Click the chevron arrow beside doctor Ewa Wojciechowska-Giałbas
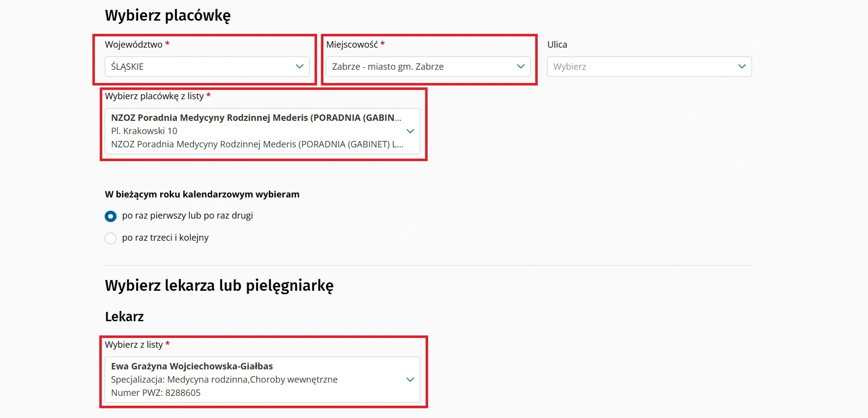 click(x=410, y=380)
